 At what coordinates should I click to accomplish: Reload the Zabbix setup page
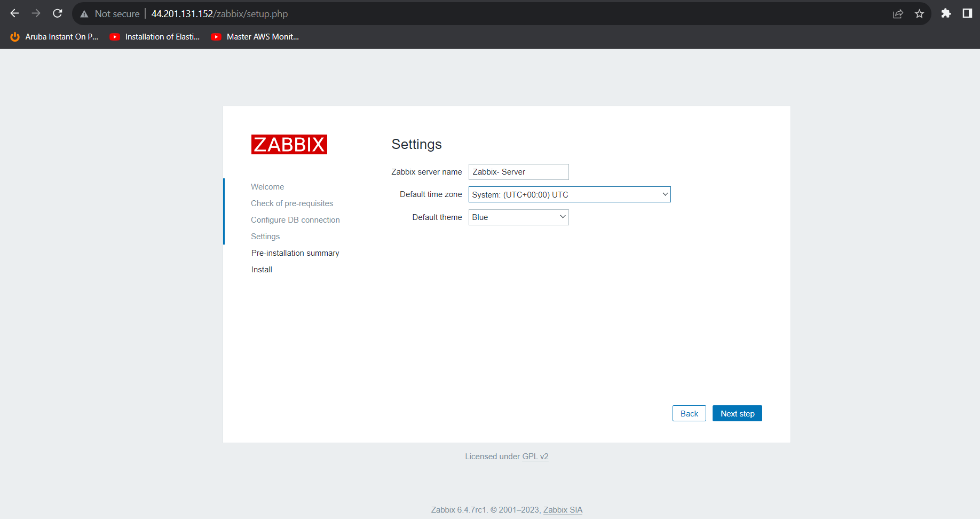coord(58,13)
